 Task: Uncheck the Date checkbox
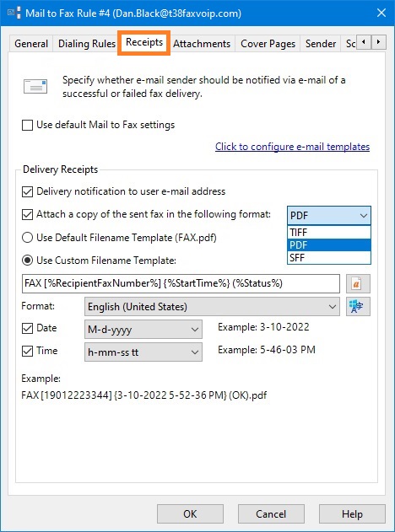tap(27, 329)
